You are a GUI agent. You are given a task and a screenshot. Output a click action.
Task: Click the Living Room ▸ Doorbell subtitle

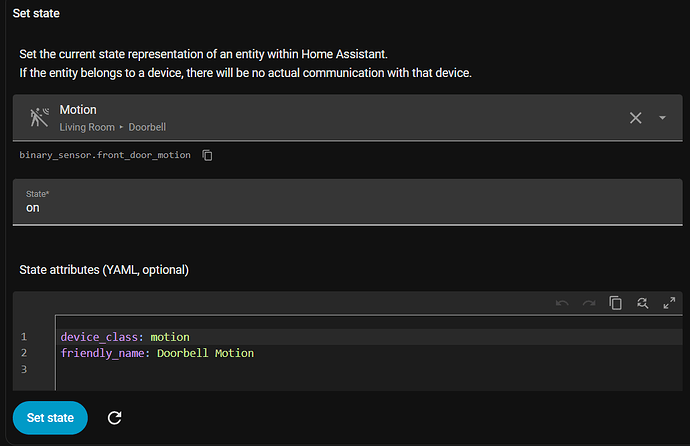113,127
